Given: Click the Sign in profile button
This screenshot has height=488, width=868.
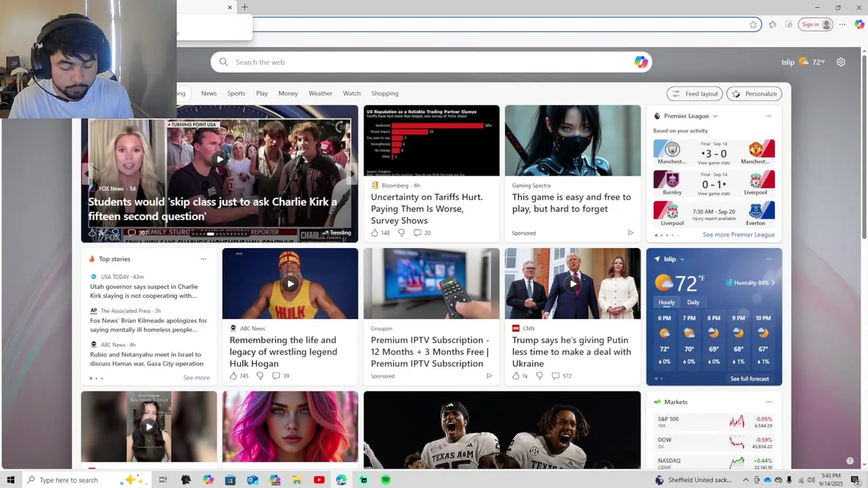Looking at the screenshot, I should [x=816, y=24].
